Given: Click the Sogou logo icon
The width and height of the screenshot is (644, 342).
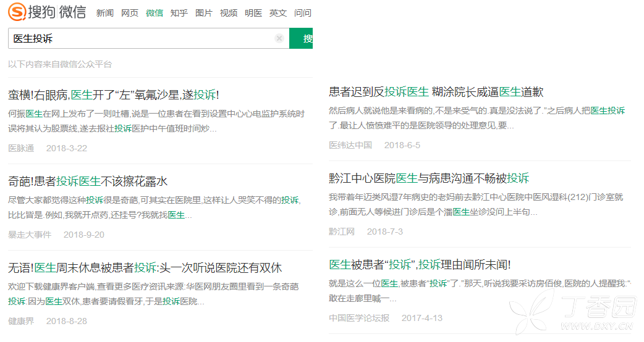Looking at the screenshot, I should (17, 12).
